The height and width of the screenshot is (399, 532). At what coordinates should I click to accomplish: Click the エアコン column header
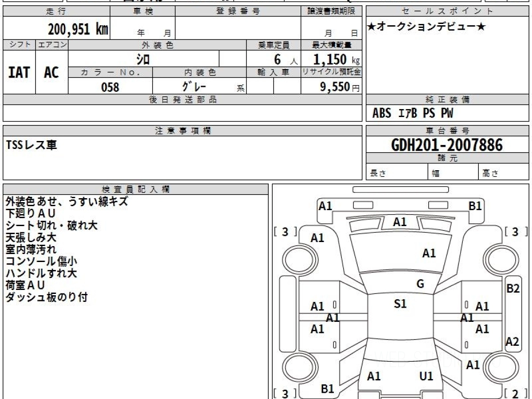[x=52, y=45]
